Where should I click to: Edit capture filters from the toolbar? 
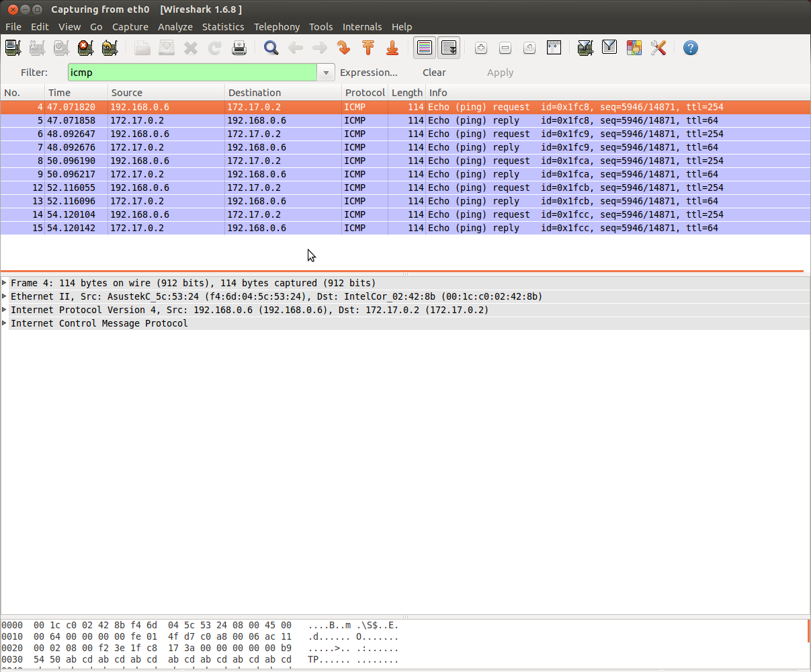point(585,48)
